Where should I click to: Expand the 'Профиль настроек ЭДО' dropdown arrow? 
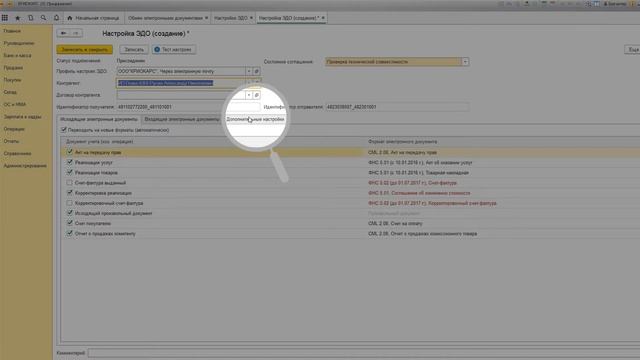click(x=249, y=71)
